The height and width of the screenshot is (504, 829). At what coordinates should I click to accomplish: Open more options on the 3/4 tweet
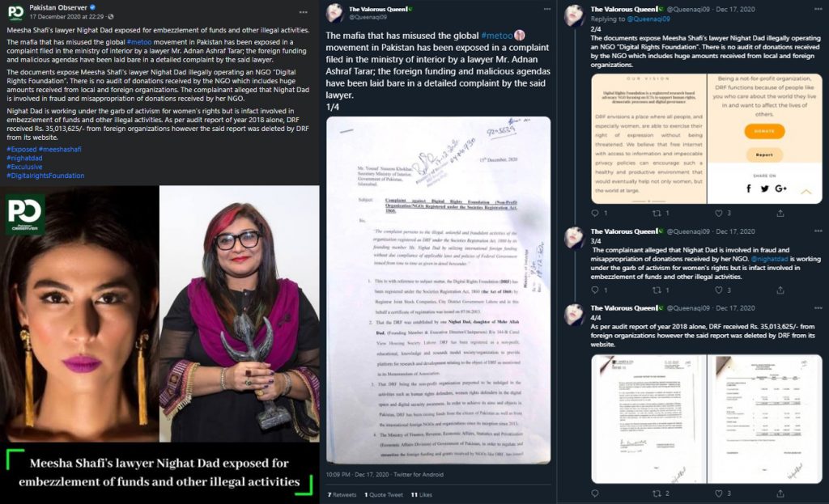coord(818,231)
